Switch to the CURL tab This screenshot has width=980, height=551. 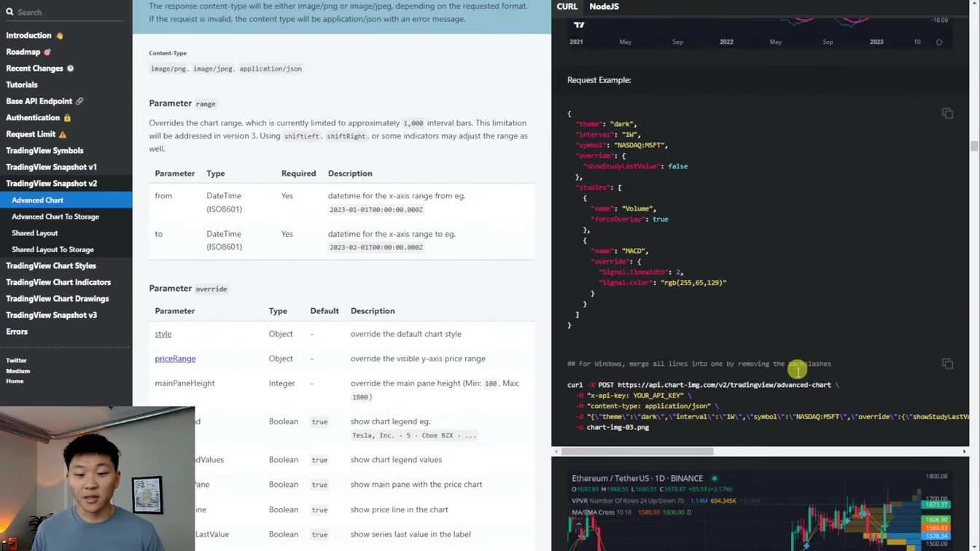pyautogui.click(x=567, y=7)
